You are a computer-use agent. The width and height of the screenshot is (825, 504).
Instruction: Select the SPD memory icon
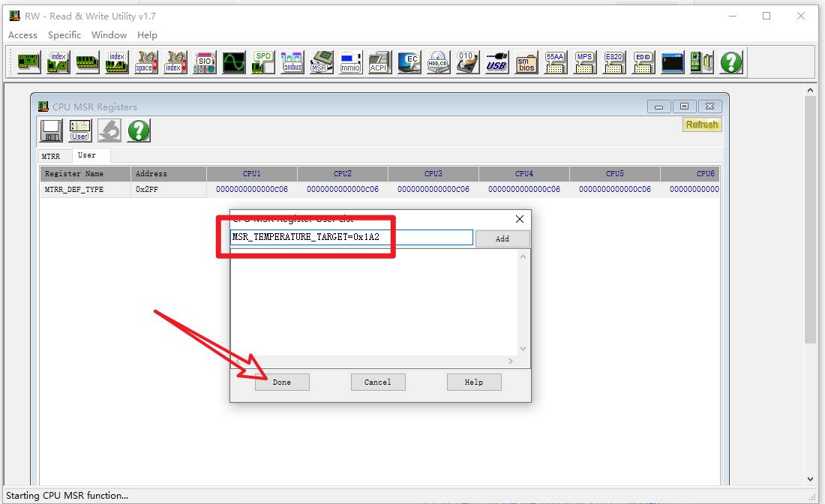(263, 61)
